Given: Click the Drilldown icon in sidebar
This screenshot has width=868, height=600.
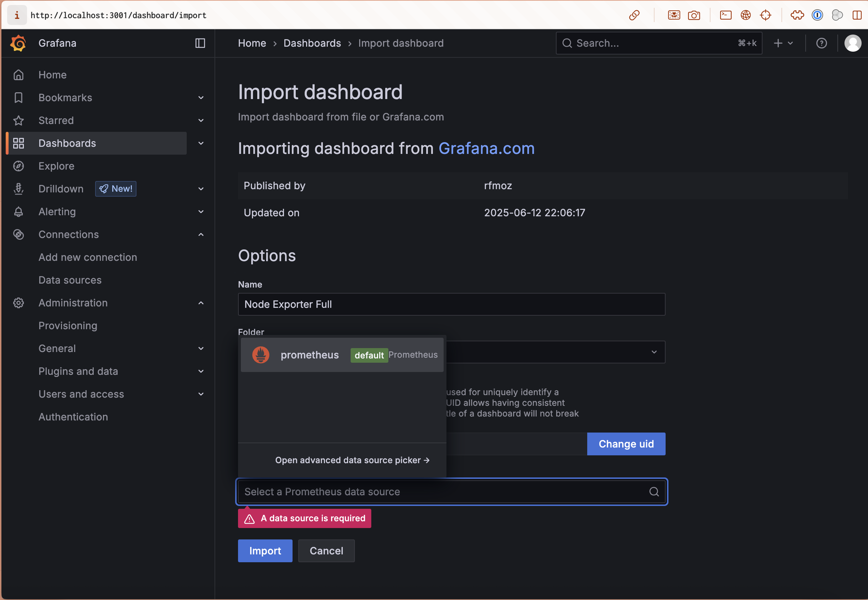Looking at the screenshot, I should [x=19, y=189].
